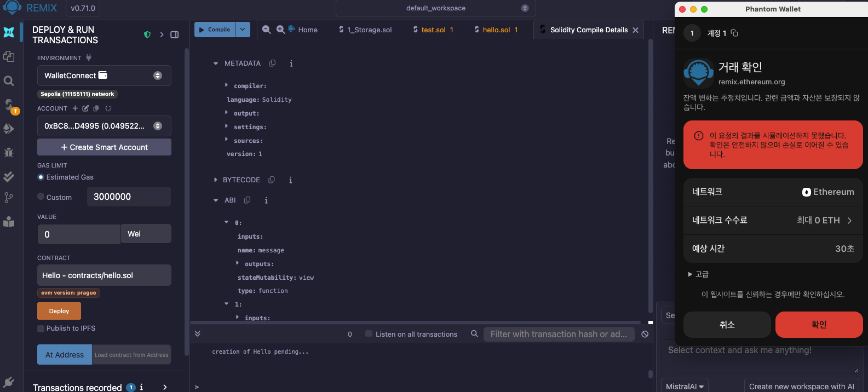Select the Estimated Gas radio option
This screenshot has height=392, width=868.
[x=41, y=177]
